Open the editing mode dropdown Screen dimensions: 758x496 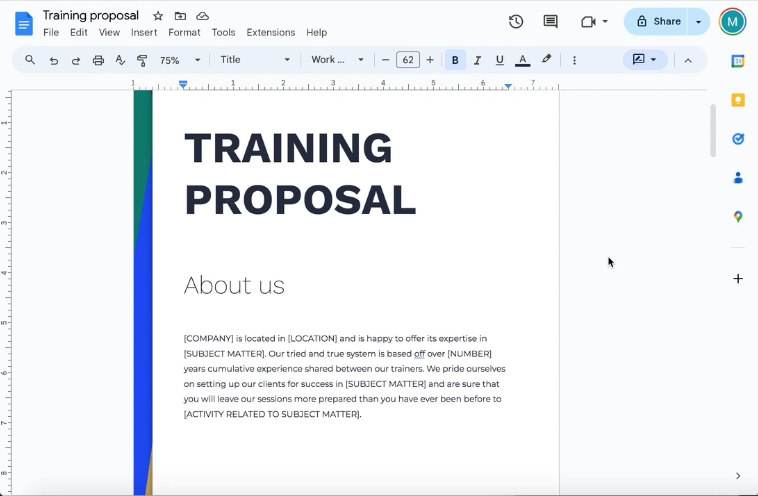pos(645,59)
